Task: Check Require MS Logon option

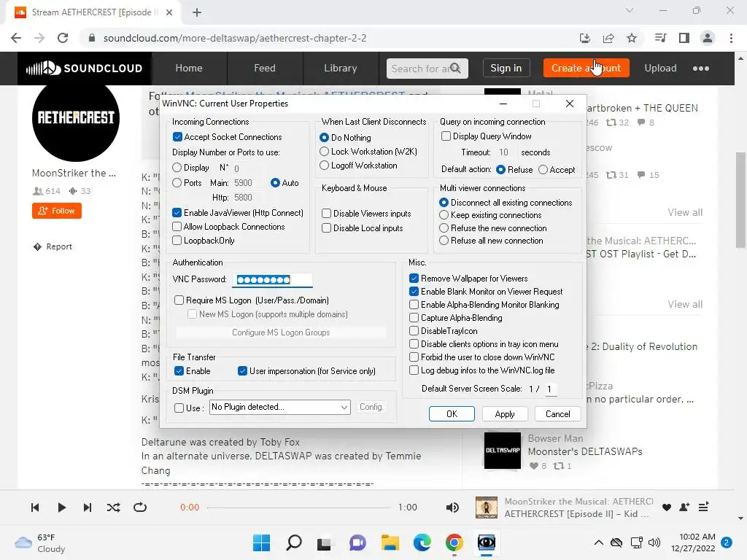Action: click(179, 300)
